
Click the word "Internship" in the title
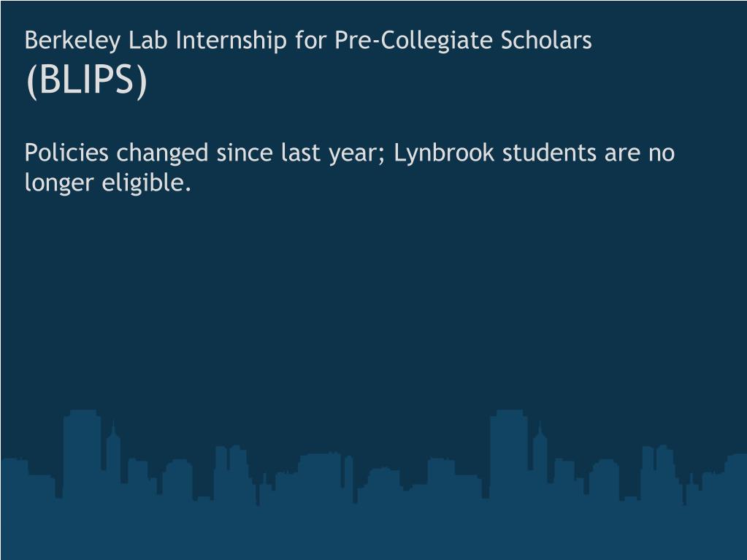pyautogui.click(x=231, y=40)
